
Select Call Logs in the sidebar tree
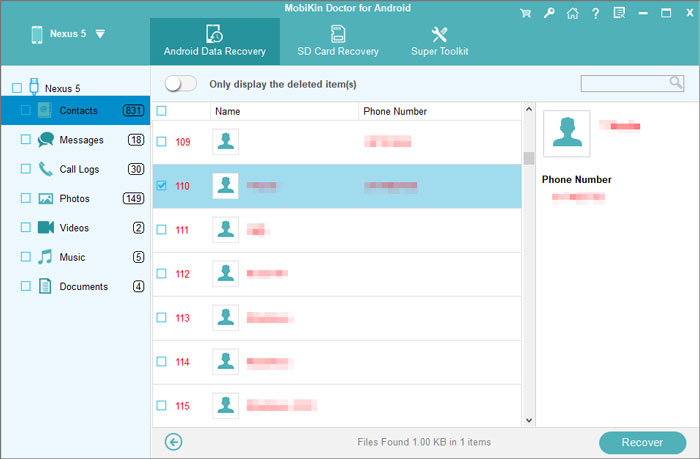(79, 169)
